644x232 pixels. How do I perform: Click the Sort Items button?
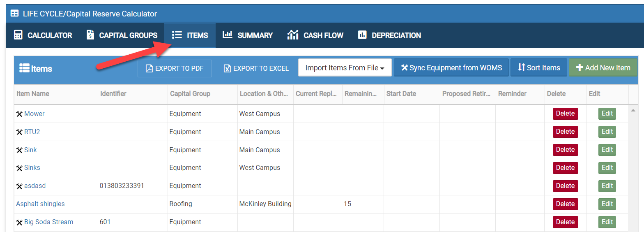pyautogui.click(x=538, y=68)
